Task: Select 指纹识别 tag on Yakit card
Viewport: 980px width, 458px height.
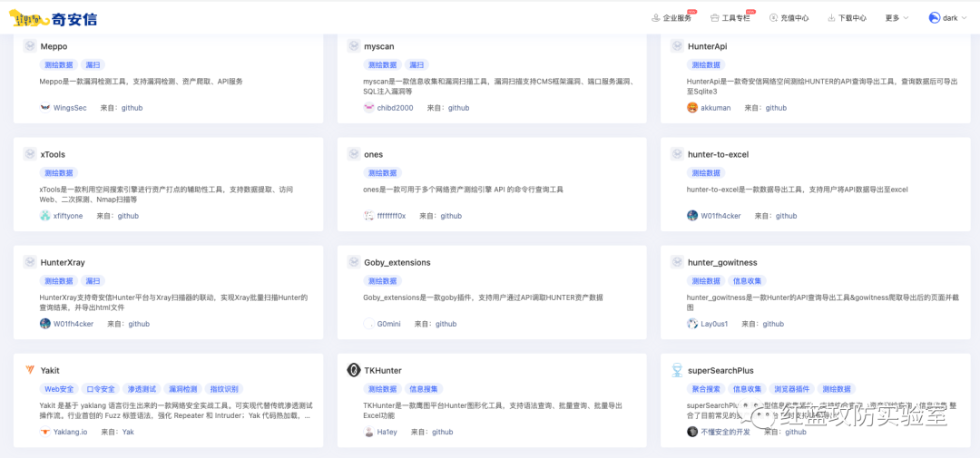Action: [x=224, y=389]
